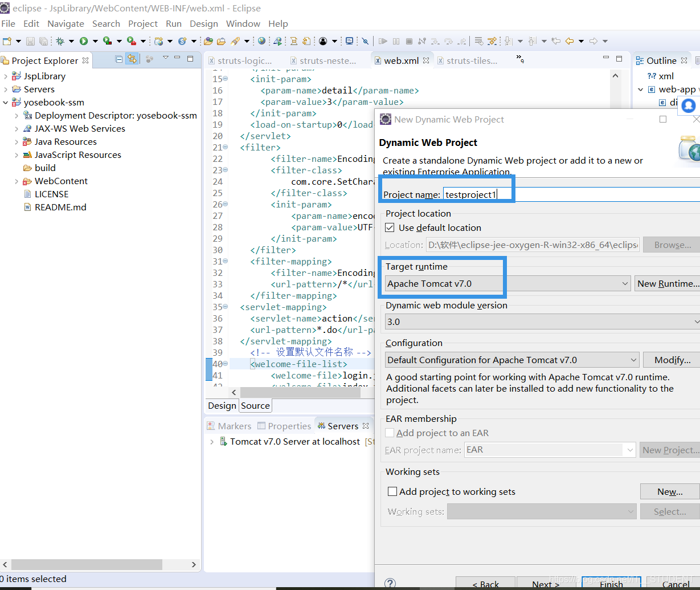Screen dimensions: 700x590
Task: Uncheck Use default location checkbox
Action: coord(390,227)
